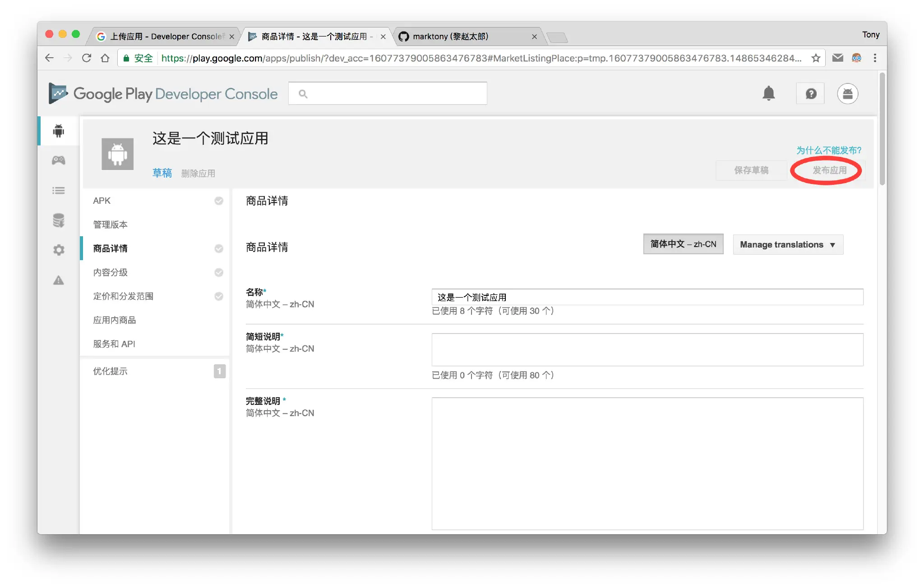Click the secure lock icon in address bar

click(x=126, y=58)
